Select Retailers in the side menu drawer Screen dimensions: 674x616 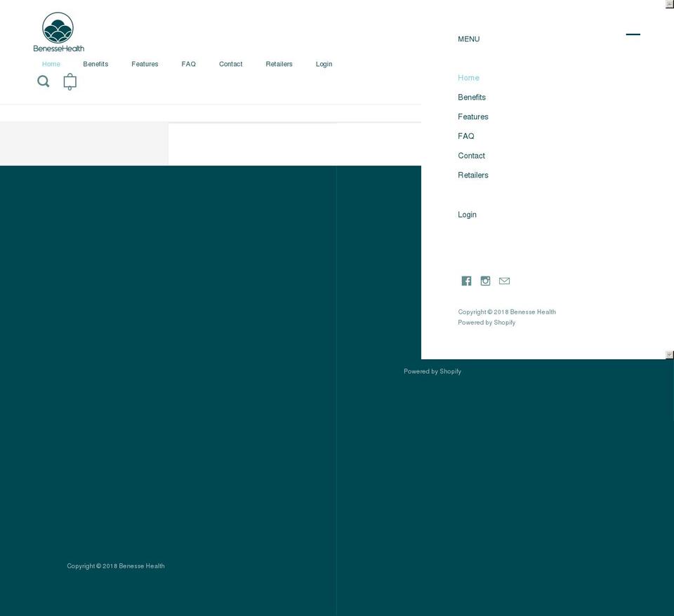[473, 175]
